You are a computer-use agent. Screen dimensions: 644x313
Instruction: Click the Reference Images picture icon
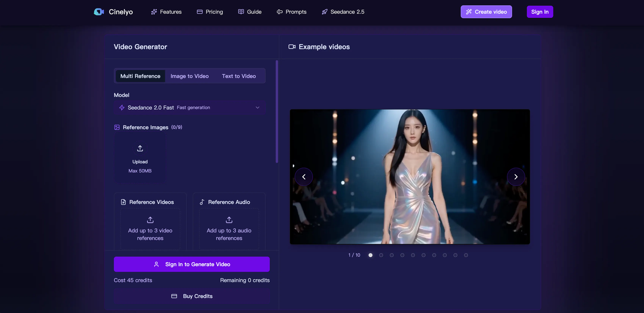point(117,127)
